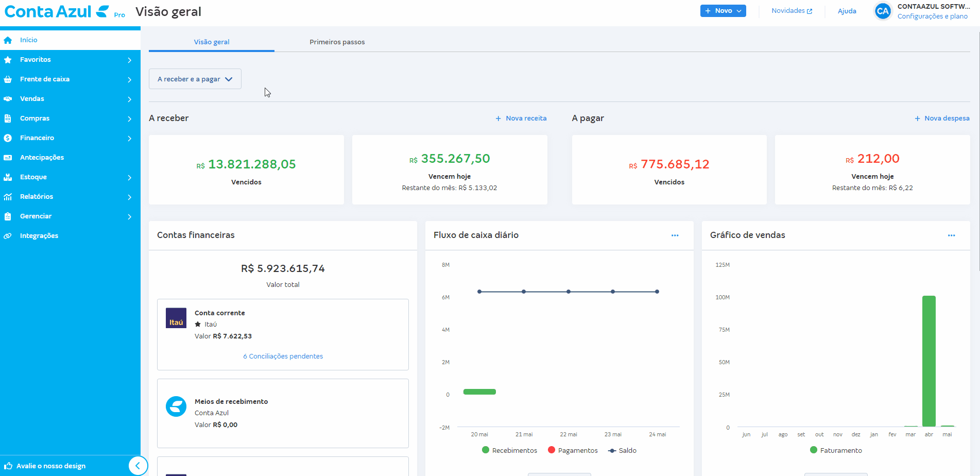Click the Integrações link icon
Viewport: 980px width, 476px height.
pyautogui.click(x=8, y=236)
